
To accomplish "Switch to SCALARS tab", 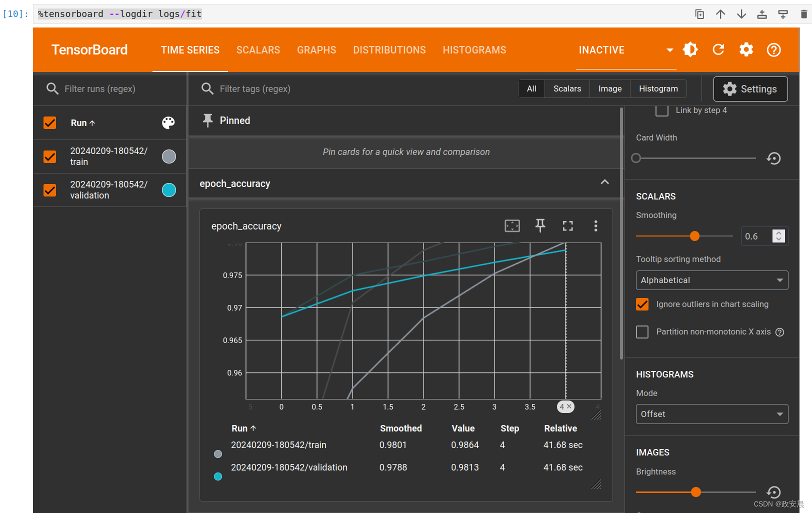I will [258, 50].
